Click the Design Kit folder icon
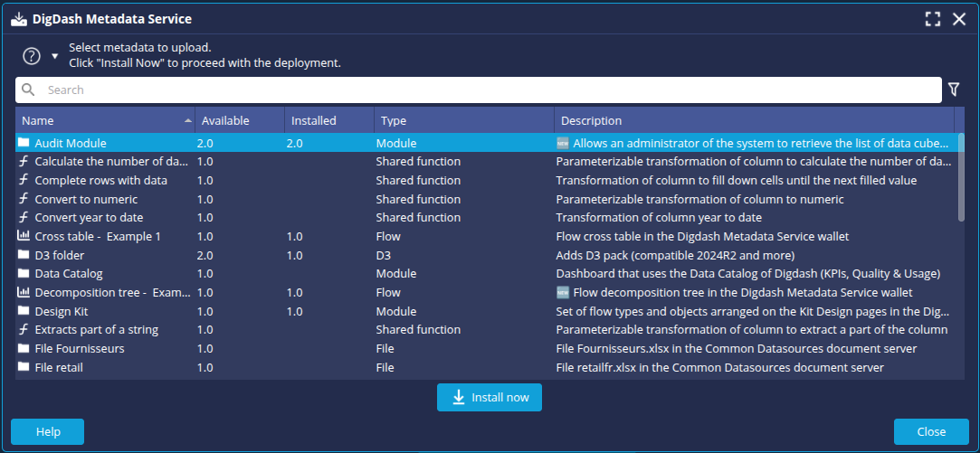 [24, 311]
